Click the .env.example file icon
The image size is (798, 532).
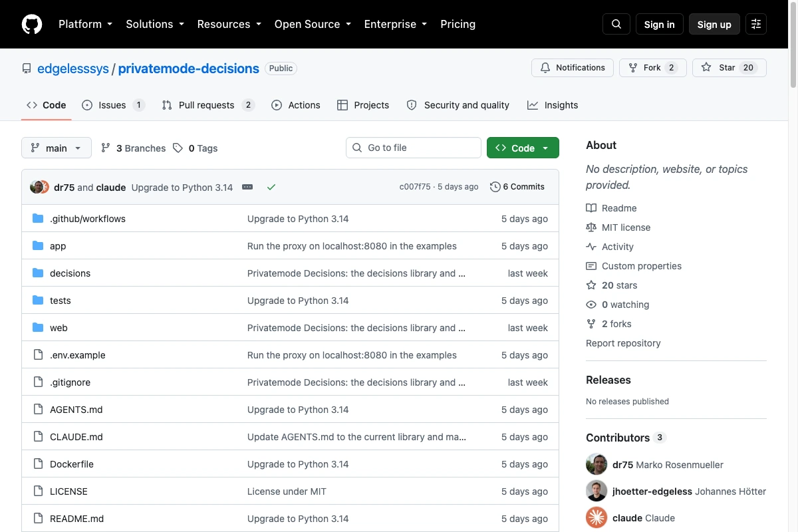point(38,355)
